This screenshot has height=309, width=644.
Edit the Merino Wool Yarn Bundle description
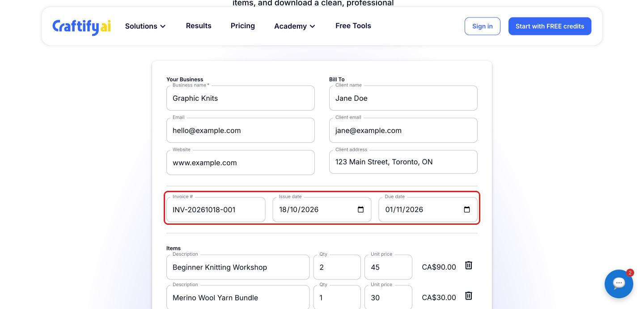pos(238,297)
